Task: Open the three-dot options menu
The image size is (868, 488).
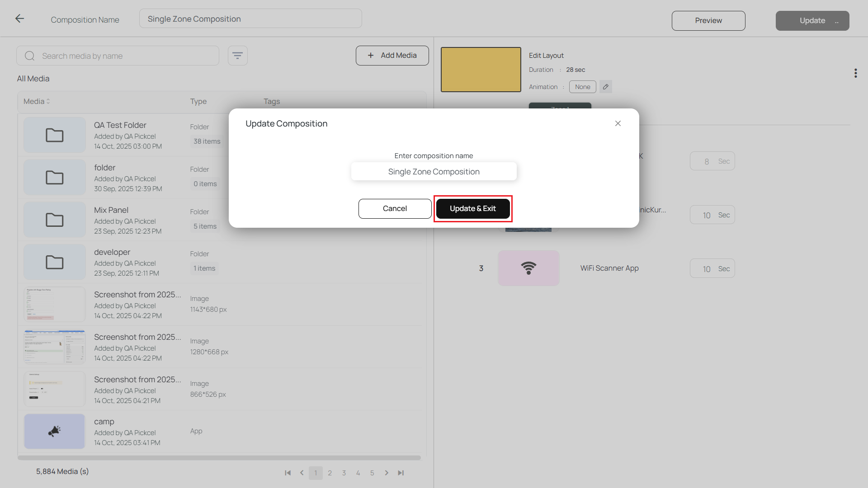Action: (x=855, y=73)
